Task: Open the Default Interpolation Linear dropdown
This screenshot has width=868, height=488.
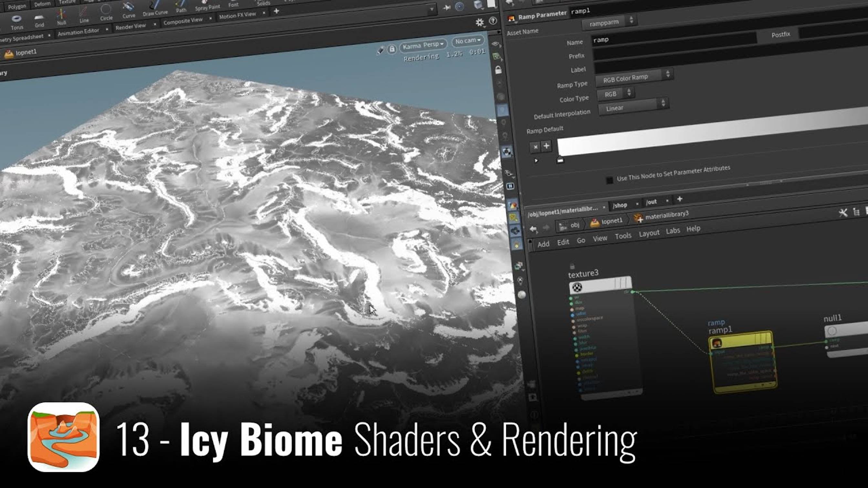Action: tap(633, 107)
